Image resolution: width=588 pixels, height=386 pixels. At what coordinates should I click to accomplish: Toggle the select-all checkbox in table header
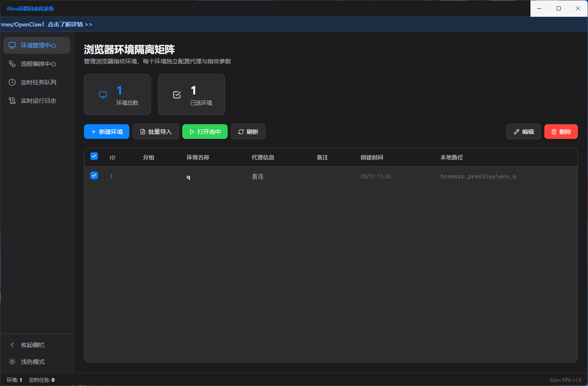click(94, 156)
